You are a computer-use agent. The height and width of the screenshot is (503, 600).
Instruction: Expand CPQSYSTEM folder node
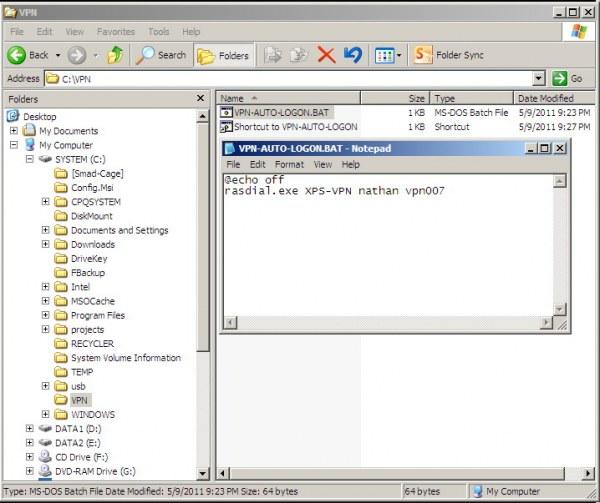click(46, 202)
